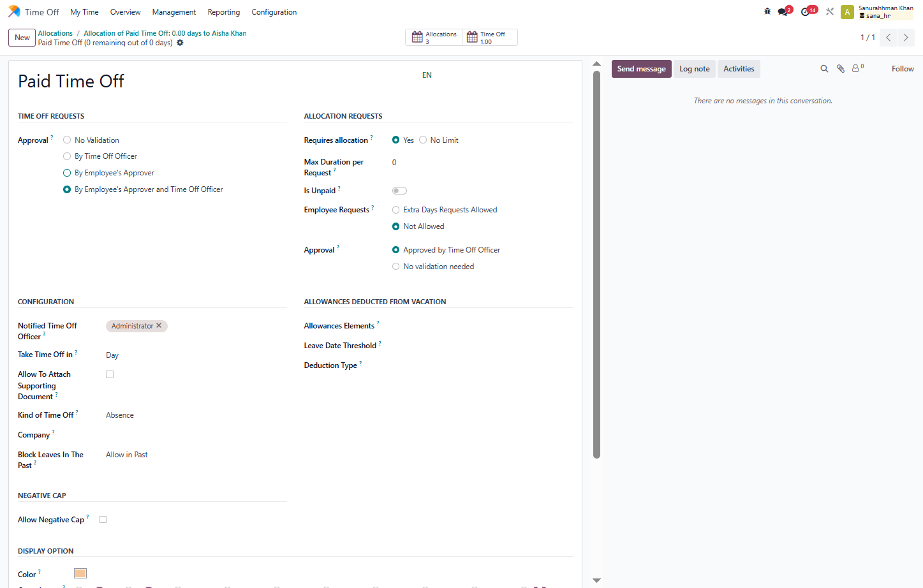Open the activities clock icon
The image size is (923, 588).
coord(805,11)
